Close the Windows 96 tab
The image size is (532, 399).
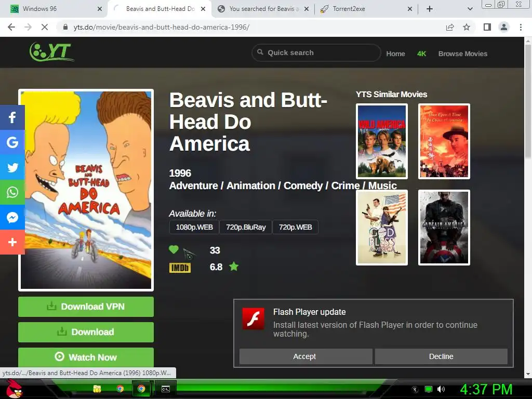coord(100,9)
